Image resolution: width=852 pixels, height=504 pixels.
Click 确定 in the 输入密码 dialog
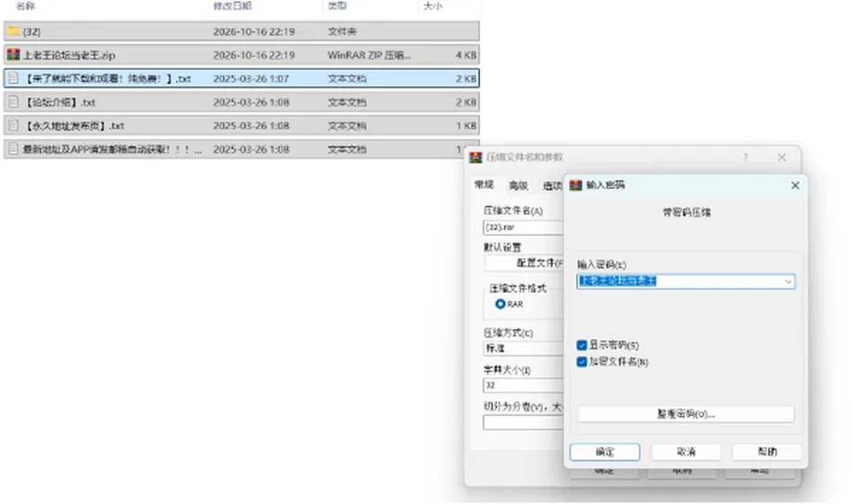pos(604,452)
